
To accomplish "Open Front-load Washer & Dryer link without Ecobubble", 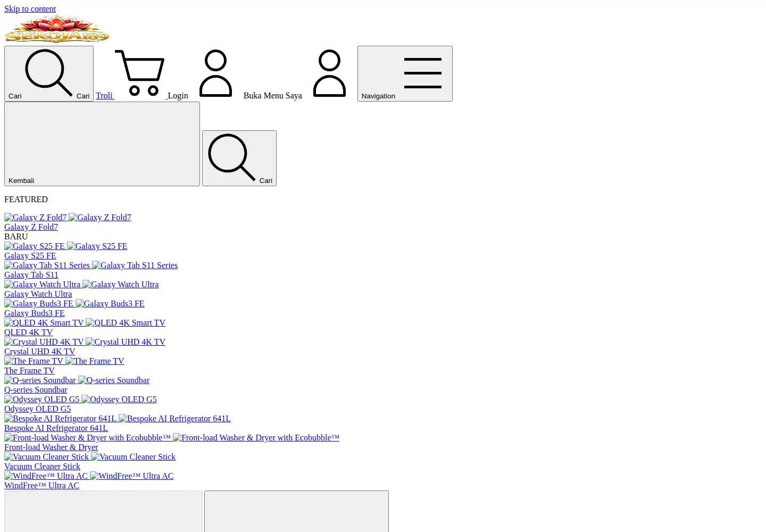I will click(51, 447).
